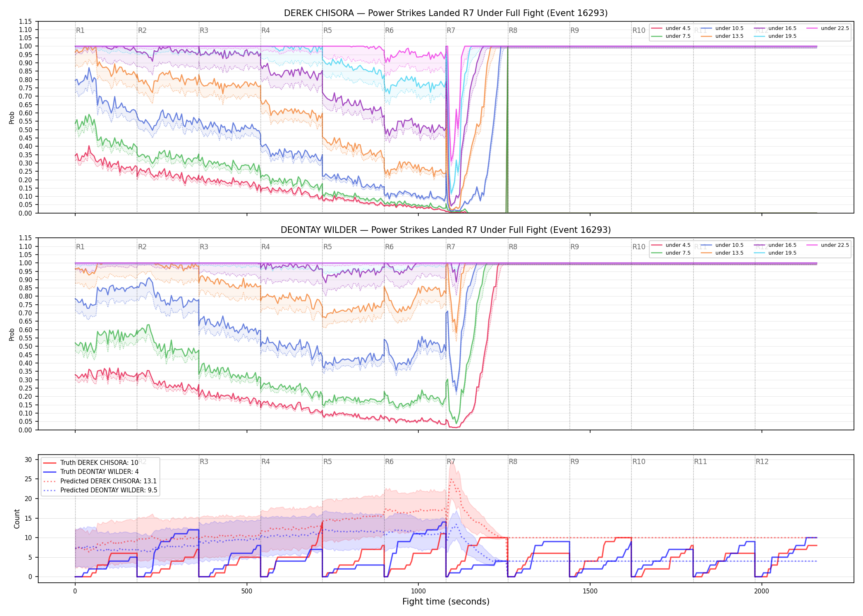Click the DEREK CHISORA Power Strikes chart title
863x616 pixels.
pyautogui.click(x=446, y=13)
